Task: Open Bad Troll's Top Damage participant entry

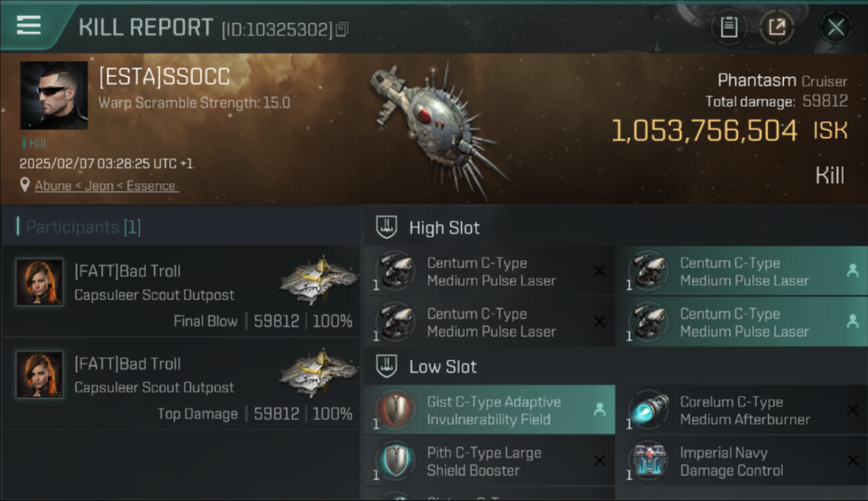Action: (x=180, y=384)
